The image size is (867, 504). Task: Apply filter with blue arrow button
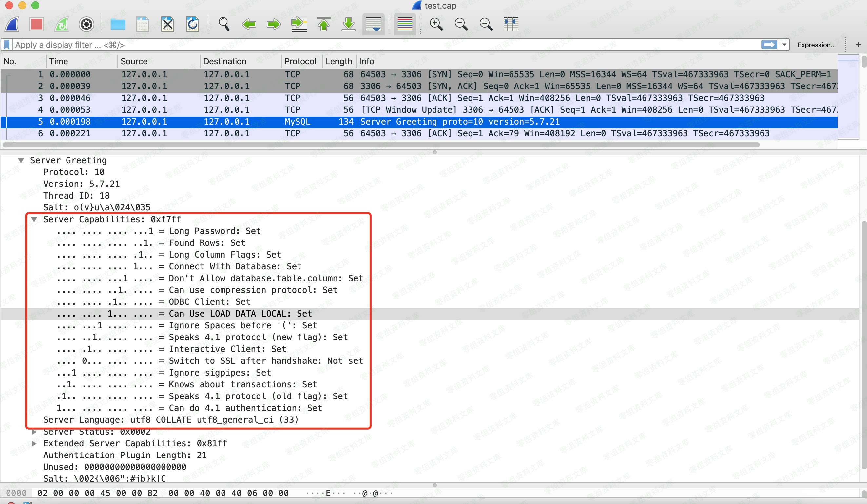(769, 45)
